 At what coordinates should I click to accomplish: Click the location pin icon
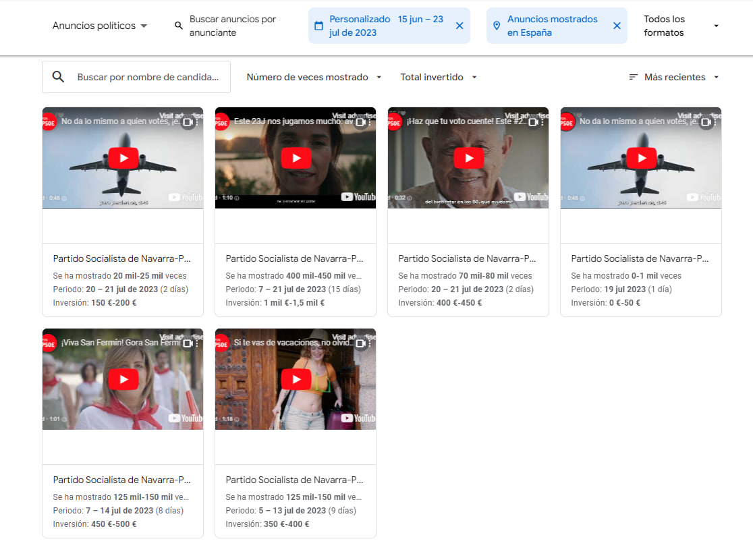tap(497, 26)
